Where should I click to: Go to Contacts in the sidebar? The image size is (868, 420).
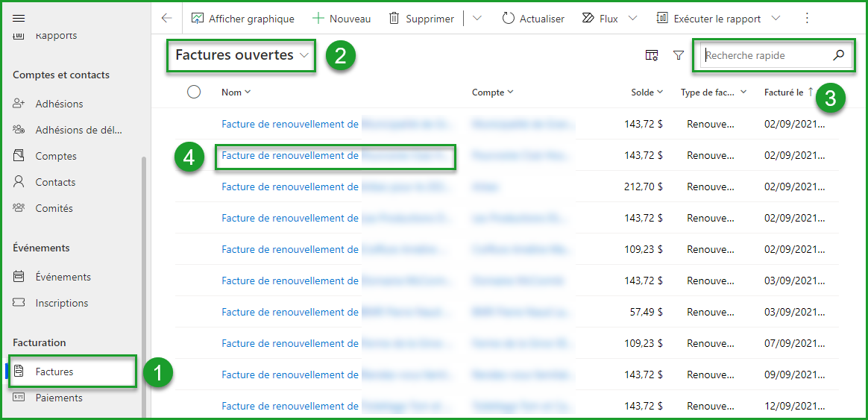point(55,182)
